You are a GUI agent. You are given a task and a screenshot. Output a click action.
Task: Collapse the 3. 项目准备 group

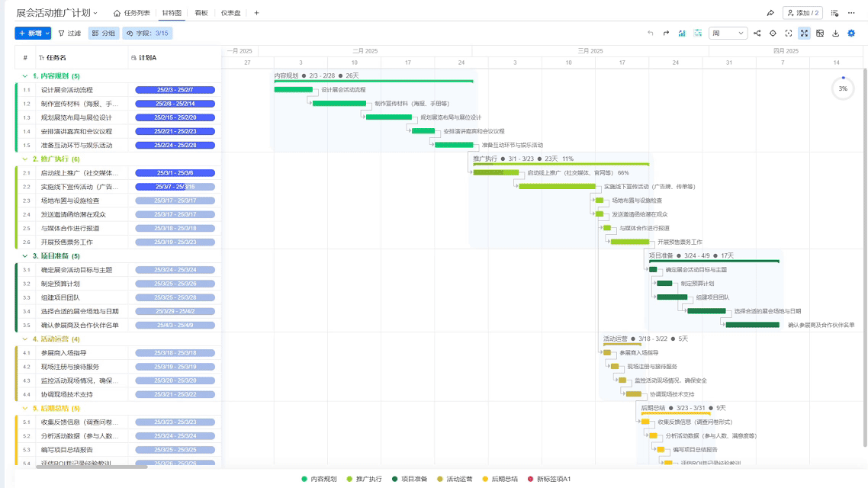(x=25, y=256)
